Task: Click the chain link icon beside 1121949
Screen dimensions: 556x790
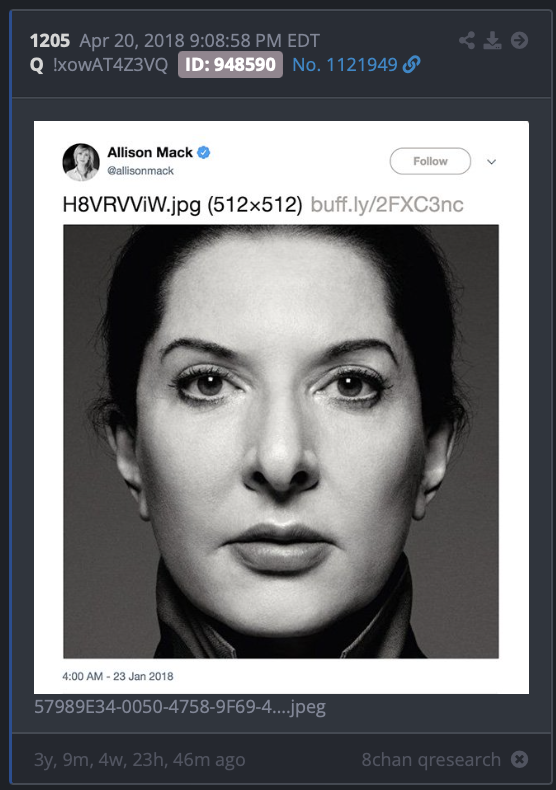Action: click(x=411, y=64)
